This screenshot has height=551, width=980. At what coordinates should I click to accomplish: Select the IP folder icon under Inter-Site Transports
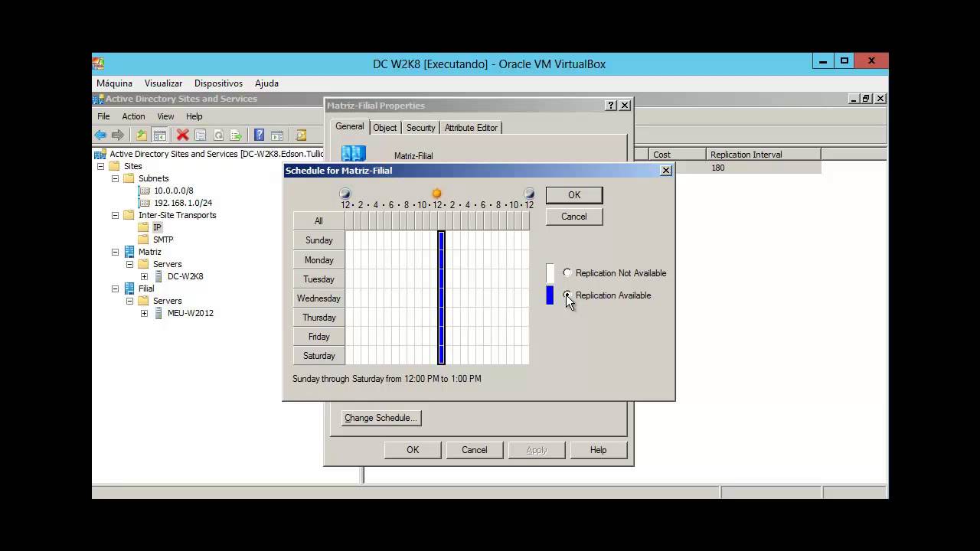(143, 227)
